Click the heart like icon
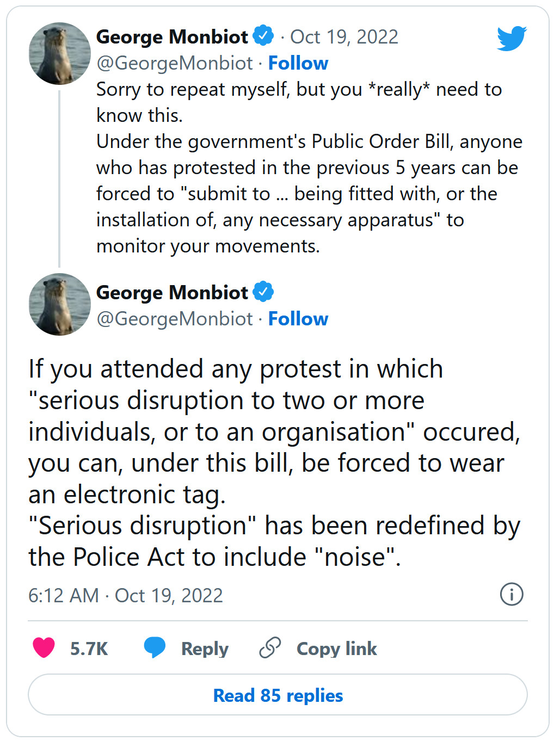The image size is (560, 747). coord(44,647)
